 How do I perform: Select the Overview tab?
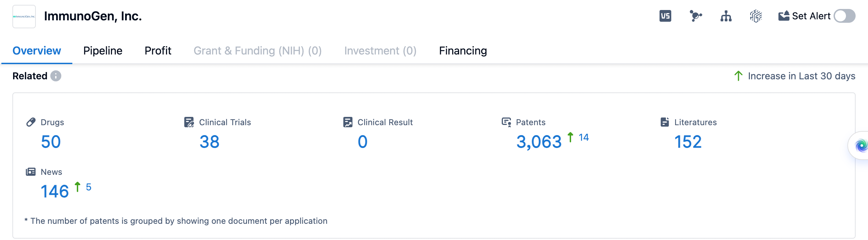point(37,51)
